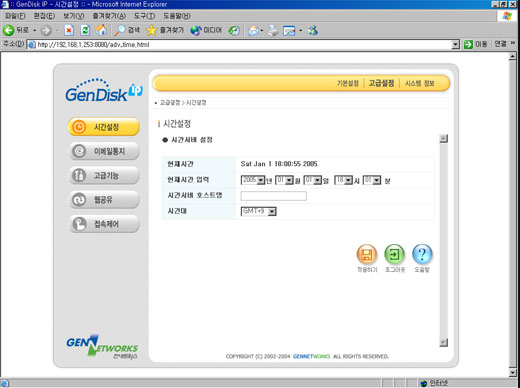Click the IE Forward arrow icon

[46, 31]
